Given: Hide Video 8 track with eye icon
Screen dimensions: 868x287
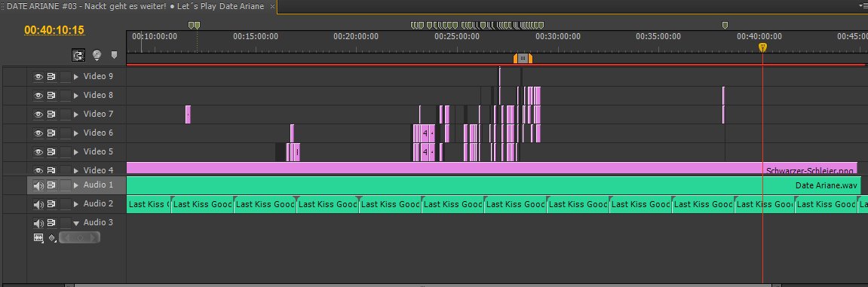Looking at the screenshot, I should coord(38,96).
